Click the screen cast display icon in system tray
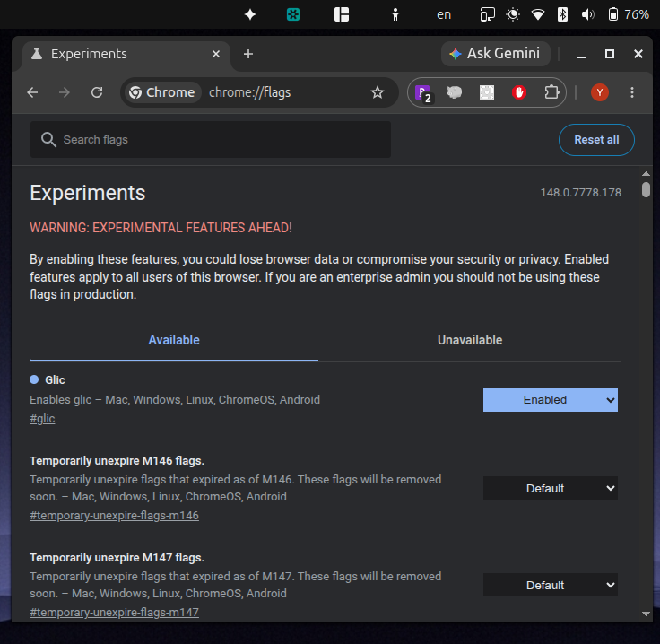This screenshot has width=660, height=644. 487,14
